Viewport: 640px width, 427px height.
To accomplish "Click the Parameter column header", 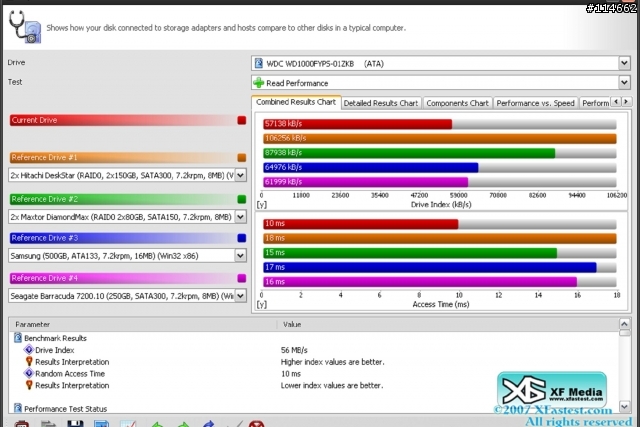I will tap(143, 325).
